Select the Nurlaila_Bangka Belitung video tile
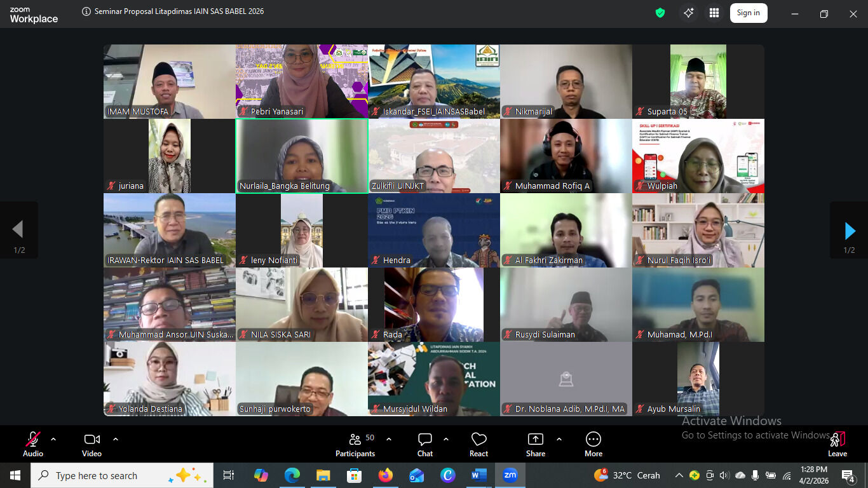Image resolution: width=868 pixels, height=488 pixels. 302,156
